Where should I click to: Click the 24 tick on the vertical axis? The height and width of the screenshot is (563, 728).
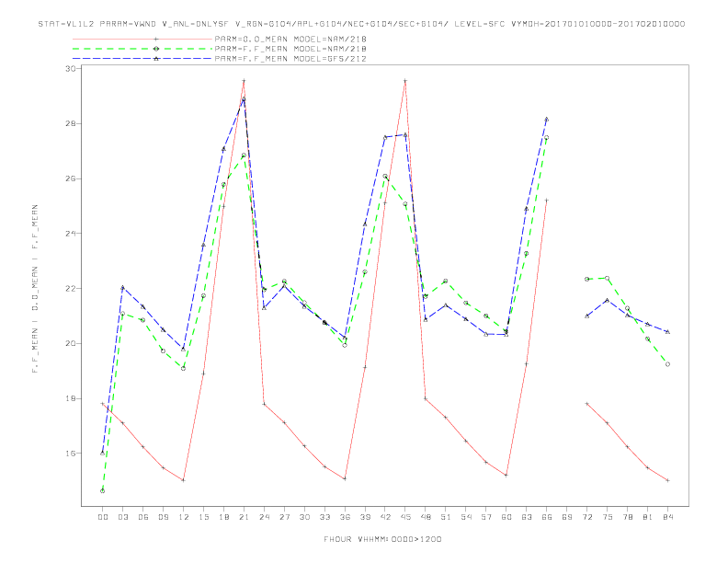click(71, 234)
